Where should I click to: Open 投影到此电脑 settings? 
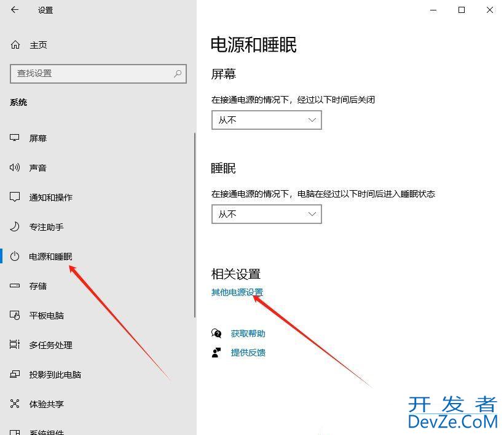pyautogui.click(x=55, y=375)
